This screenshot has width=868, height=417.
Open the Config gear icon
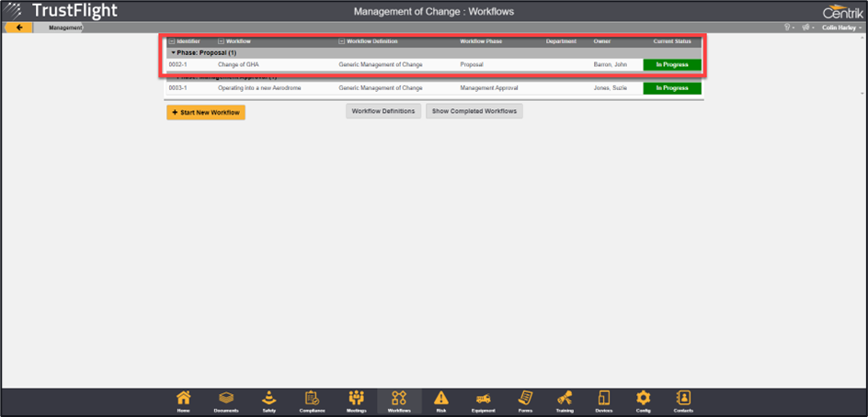click(x=644, y=400)
